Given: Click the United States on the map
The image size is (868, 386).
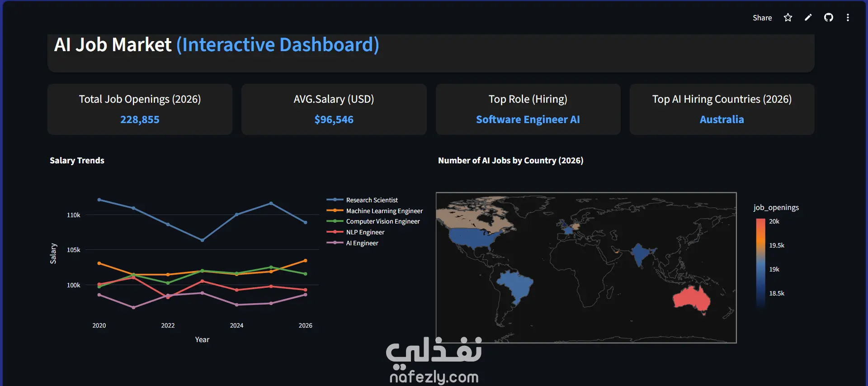Looking at the screenshot, I should pyautogui.click(x=477, y=238).
